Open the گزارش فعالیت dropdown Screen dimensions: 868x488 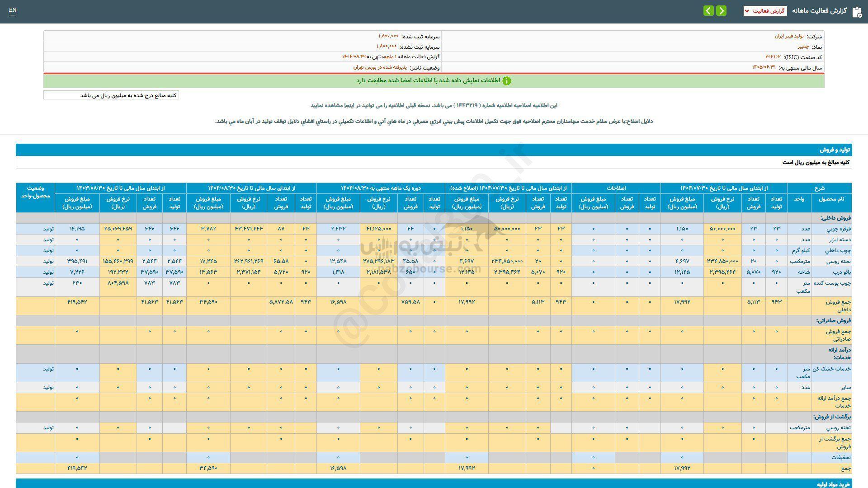click(x=765, y=11)
